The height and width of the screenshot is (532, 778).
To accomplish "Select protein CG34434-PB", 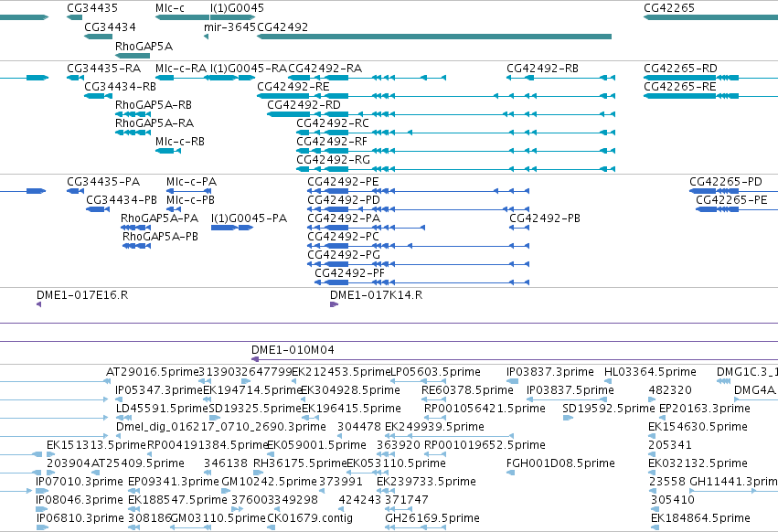I will [x=98, y=209].
